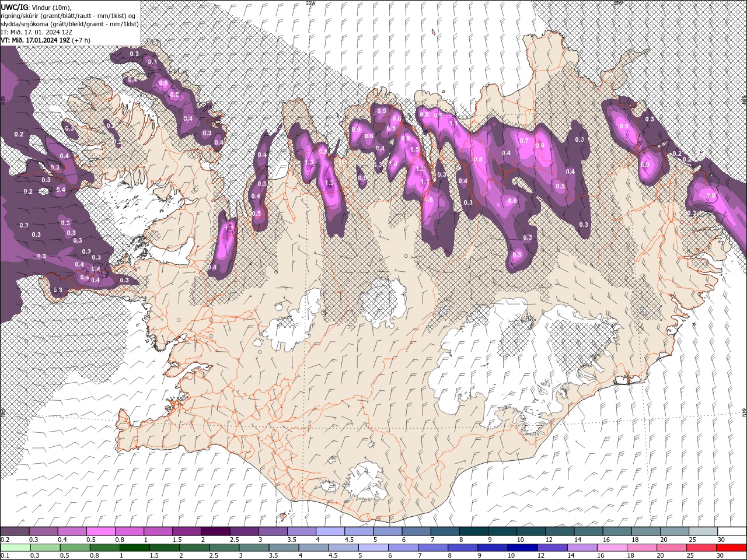Click the '30' label under the upper legend row

(x=721, y=540)
